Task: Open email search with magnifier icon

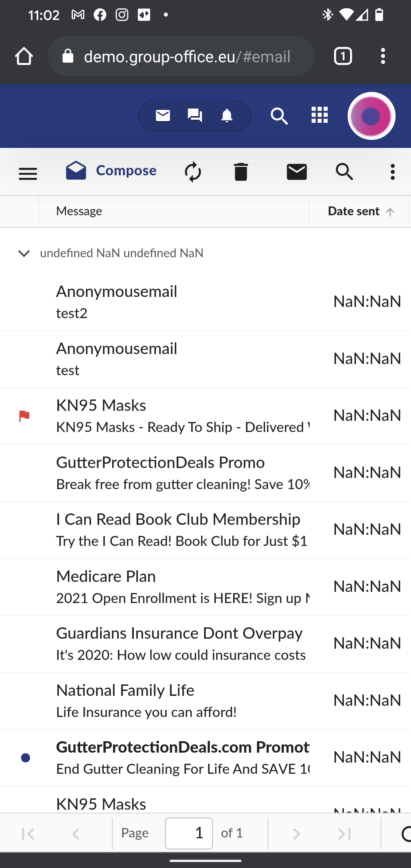Action: click(x=344, y=172)
